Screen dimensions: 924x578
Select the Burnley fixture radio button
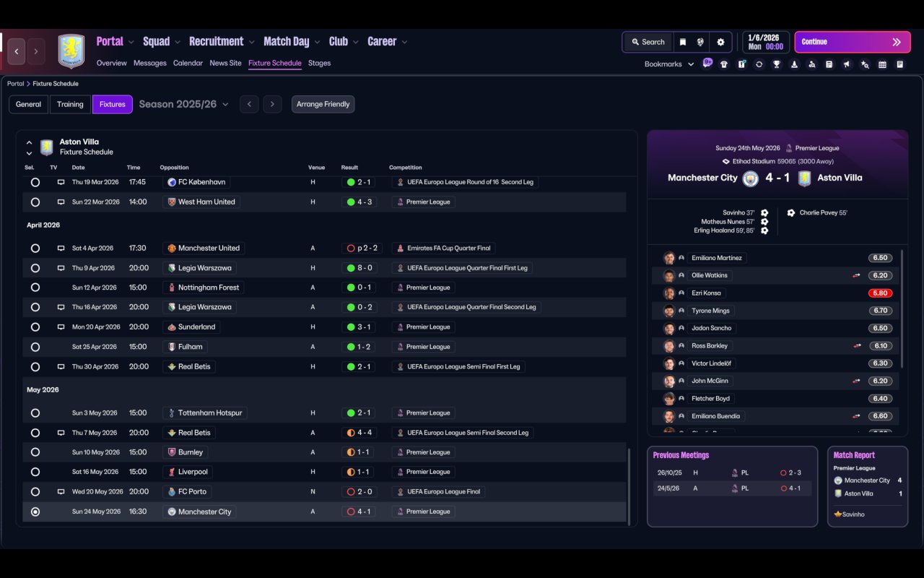(x=35, y=452)
